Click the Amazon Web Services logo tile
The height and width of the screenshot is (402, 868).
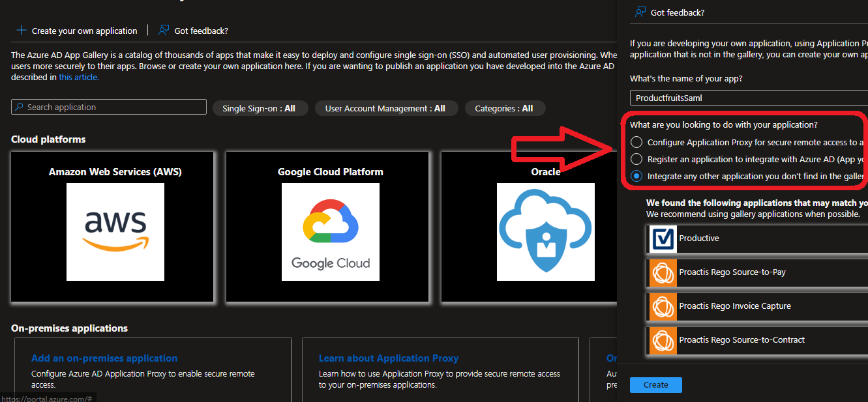tap(115, 233)
